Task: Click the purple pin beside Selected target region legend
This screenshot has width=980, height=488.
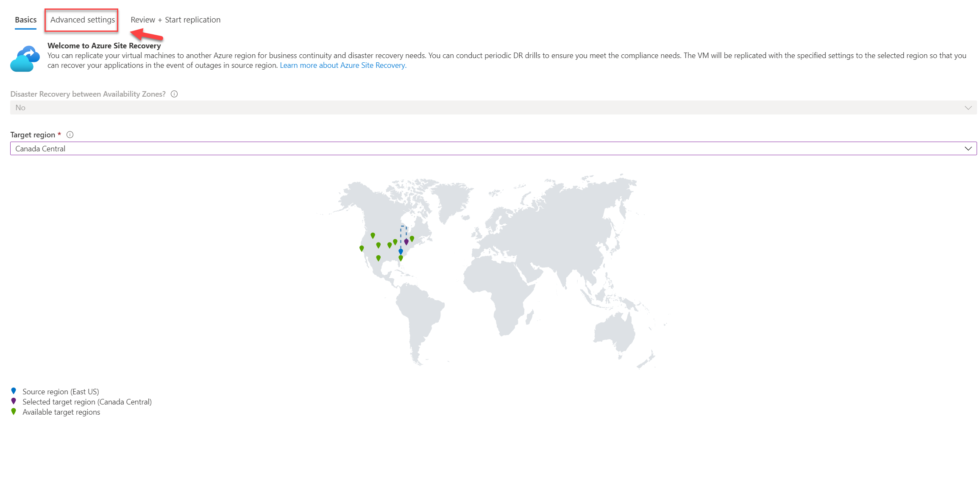Action: pyautogui.click(x=14, y=401)
